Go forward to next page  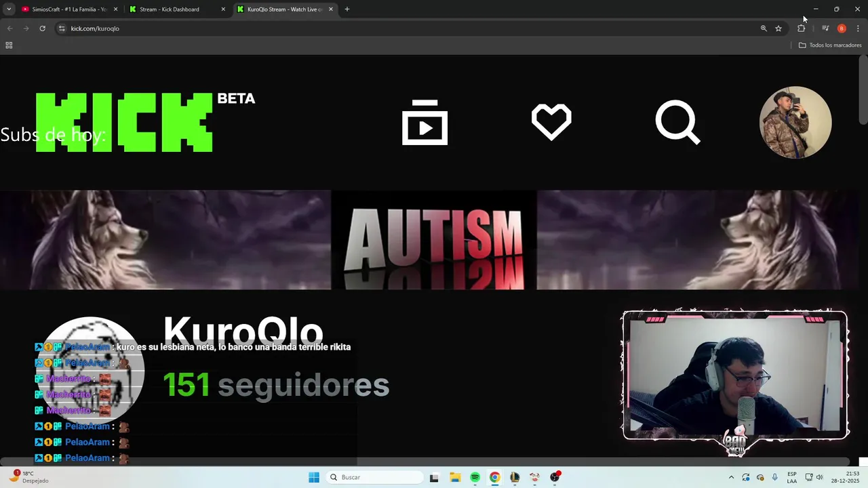tap(26, 28)
